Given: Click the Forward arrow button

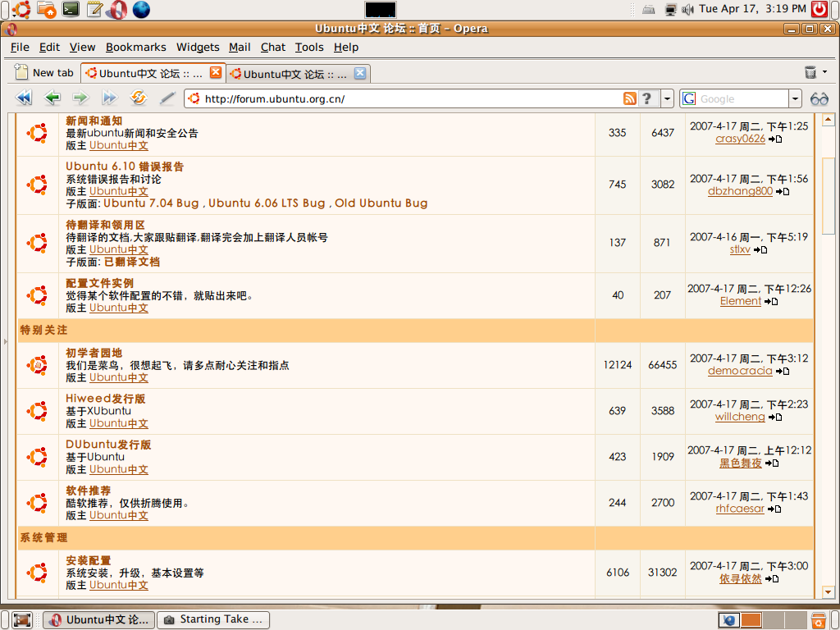Looking at the screenshot, I should click(x=80, y=98).
